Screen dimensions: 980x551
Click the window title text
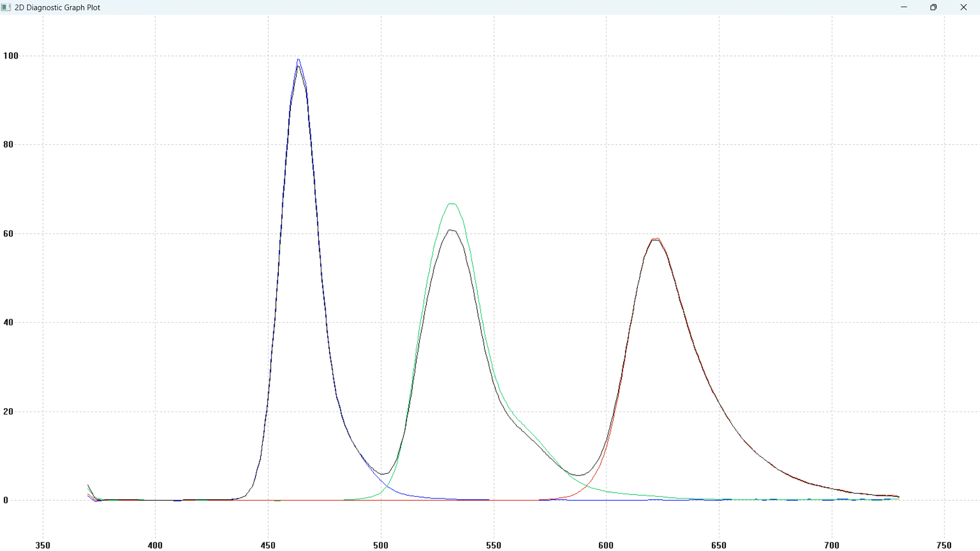pyautogui.click(x=57, y=8)
